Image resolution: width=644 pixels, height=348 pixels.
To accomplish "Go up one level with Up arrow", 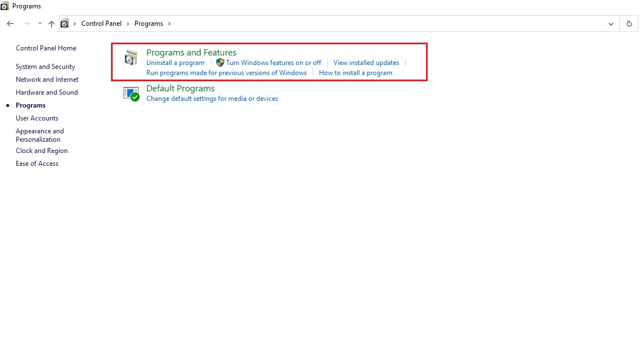I will point(52,24).
